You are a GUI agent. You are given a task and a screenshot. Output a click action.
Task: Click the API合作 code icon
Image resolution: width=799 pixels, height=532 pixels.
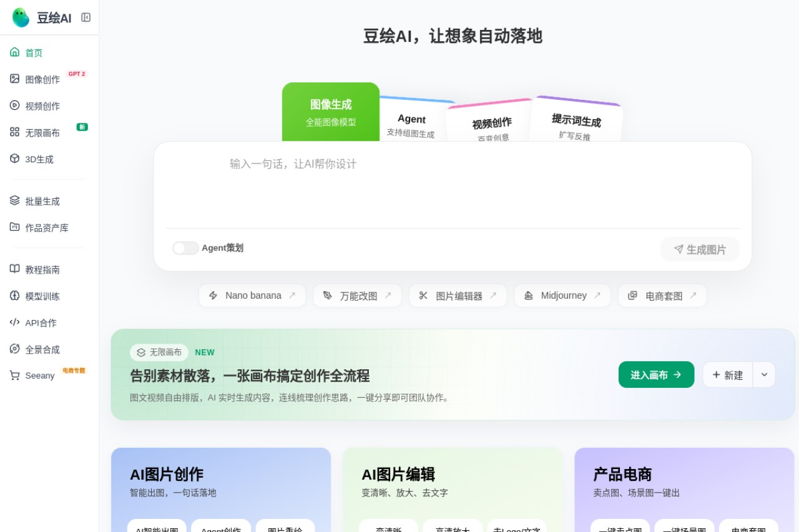coord(14,322)
